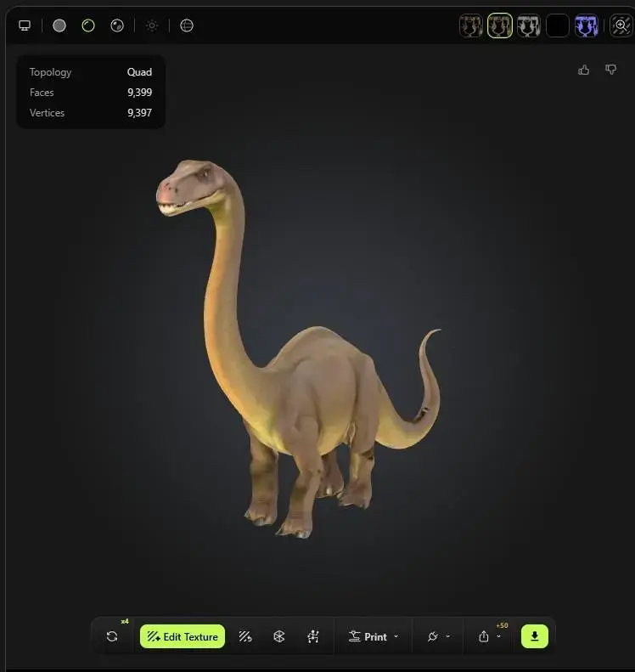Select the purple normal map thumbnail
This screenshot has width=635, height=672.
587,25
